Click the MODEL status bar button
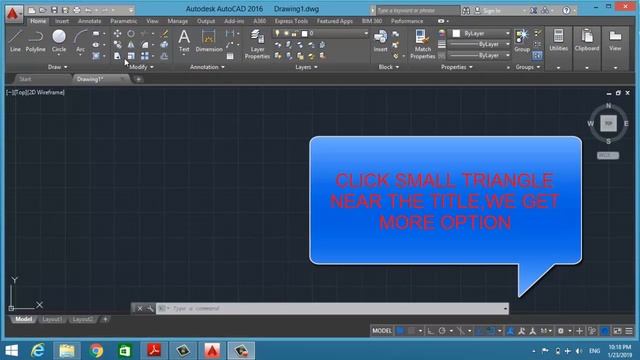This screenshot has height=360, width=640. click(382, 331)
